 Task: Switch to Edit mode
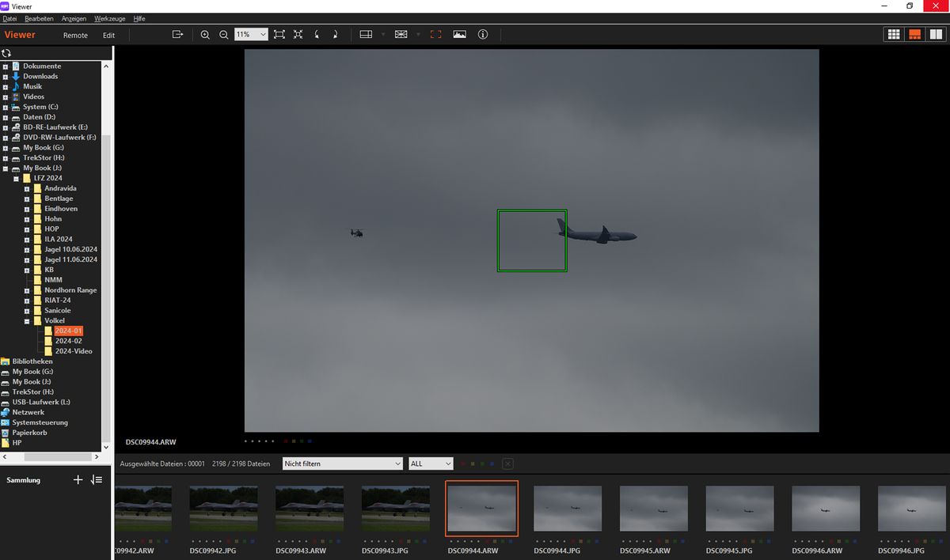coord(108,36)
